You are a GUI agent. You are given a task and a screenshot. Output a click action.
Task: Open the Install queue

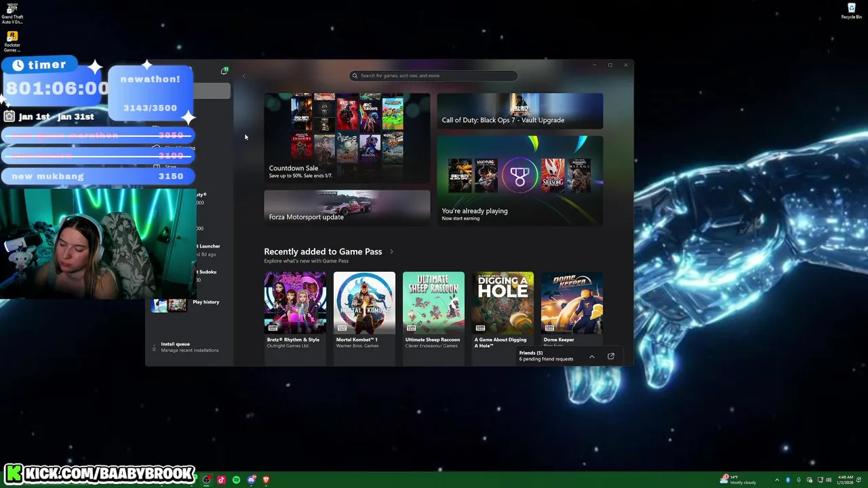pos(189,347)
